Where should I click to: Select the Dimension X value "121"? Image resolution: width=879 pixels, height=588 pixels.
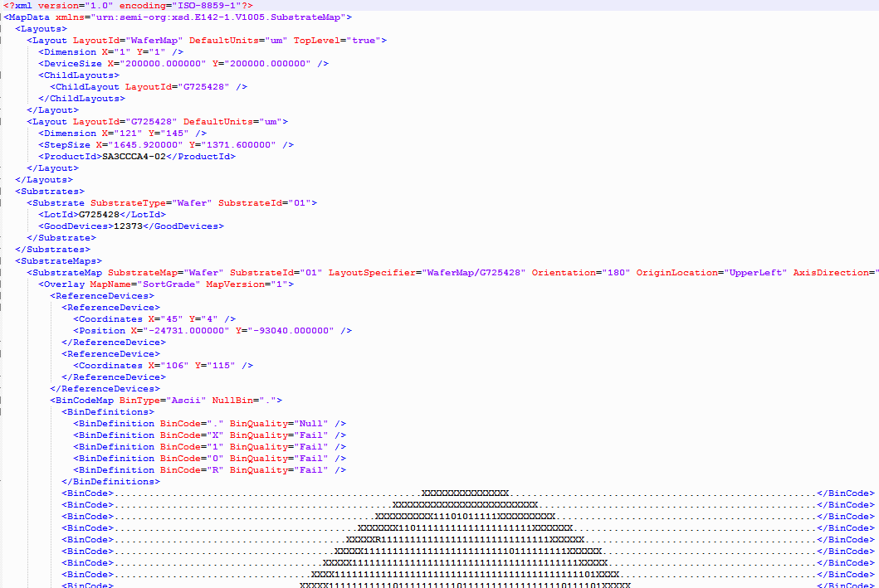coord(128,134)
